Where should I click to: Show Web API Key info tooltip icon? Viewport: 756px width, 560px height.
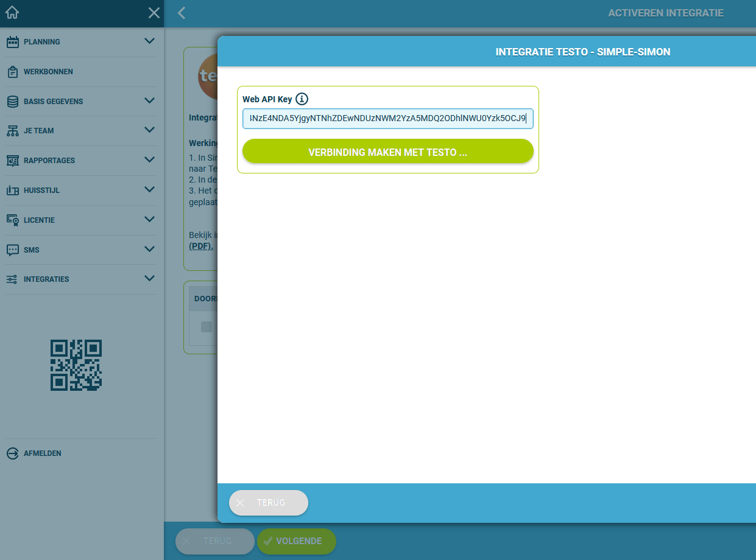click(x=302, y=99)
